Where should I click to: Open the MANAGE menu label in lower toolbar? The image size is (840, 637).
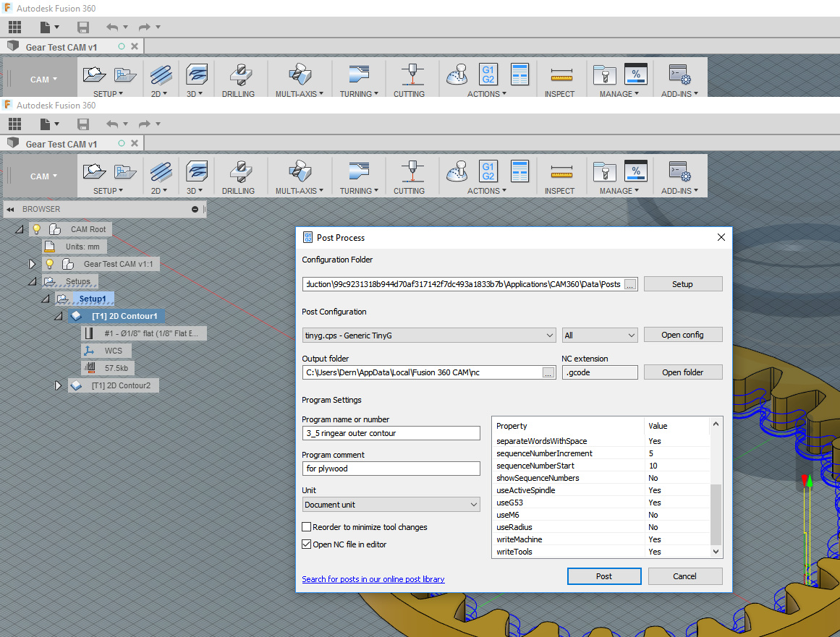coord(619,191)
